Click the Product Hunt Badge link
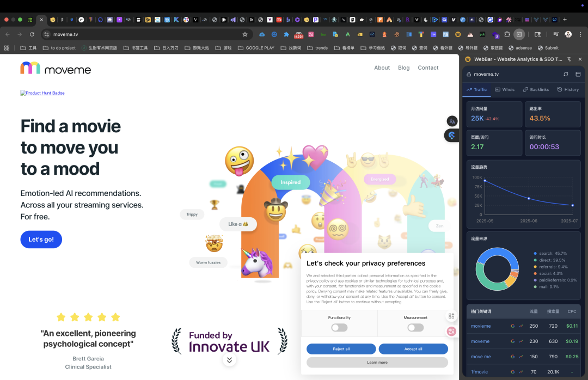 [42, 93]
